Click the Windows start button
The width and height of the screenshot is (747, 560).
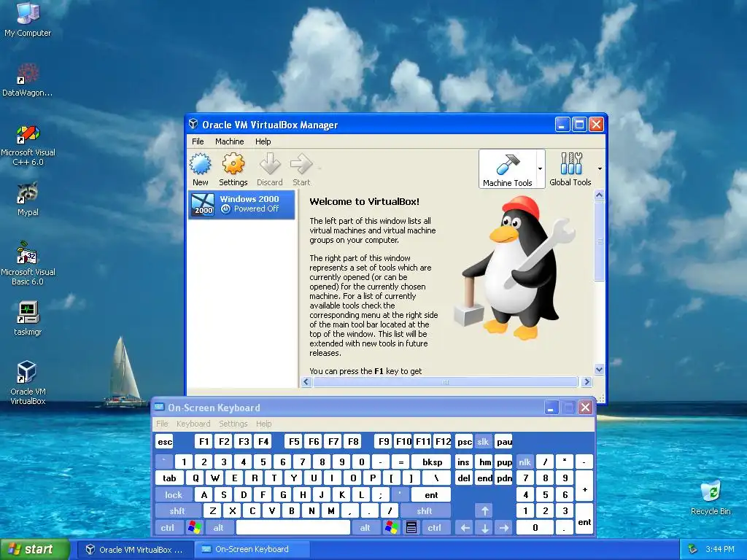point(35,549)
